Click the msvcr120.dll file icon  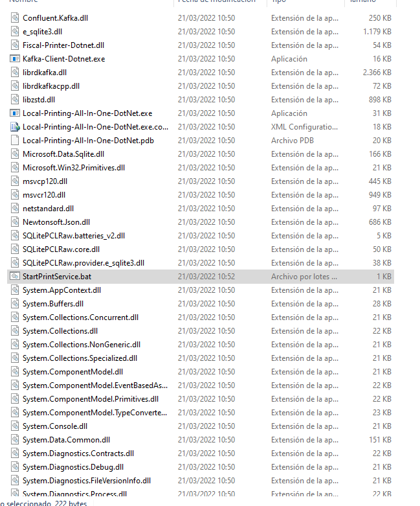tap(15, 194)
